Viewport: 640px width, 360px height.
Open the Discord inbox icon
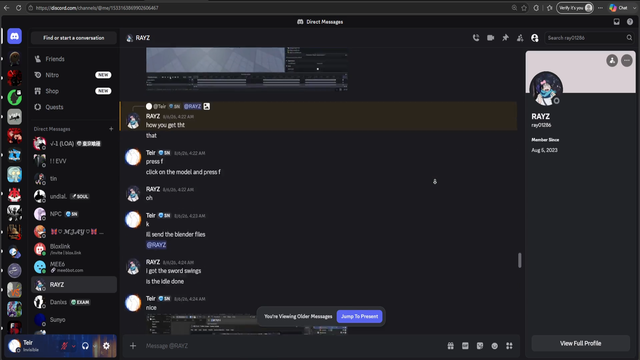[616, 22]
